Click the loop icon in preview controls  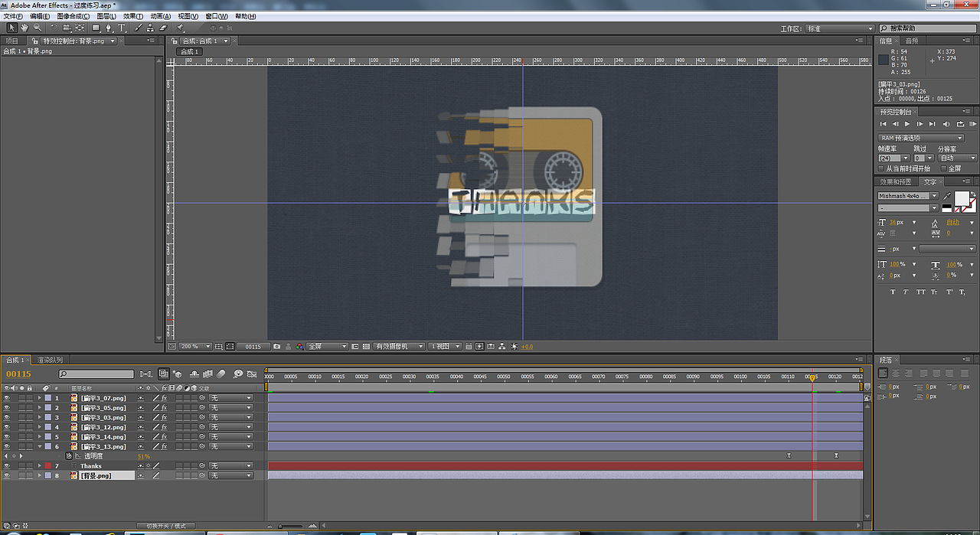pyautogui.click(x=960, y=124)
